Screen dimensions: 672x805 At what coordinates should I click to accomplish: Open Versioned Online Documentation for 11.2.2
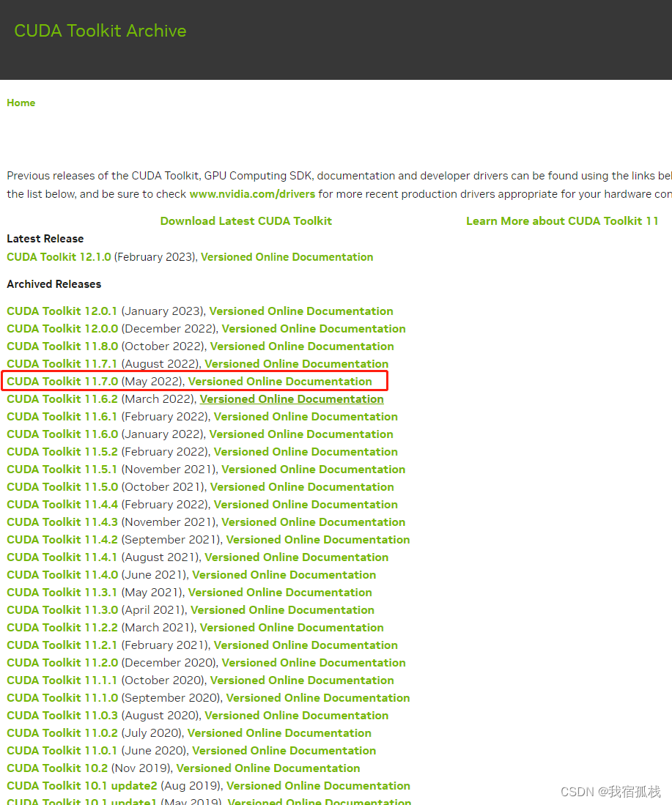coord(292,627)
